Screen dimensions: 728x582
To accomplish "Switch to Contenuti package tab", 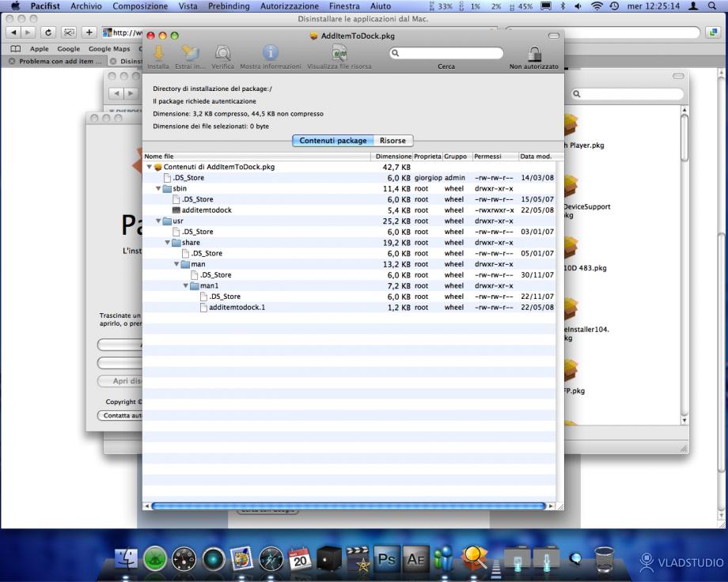I will [333, 141].
